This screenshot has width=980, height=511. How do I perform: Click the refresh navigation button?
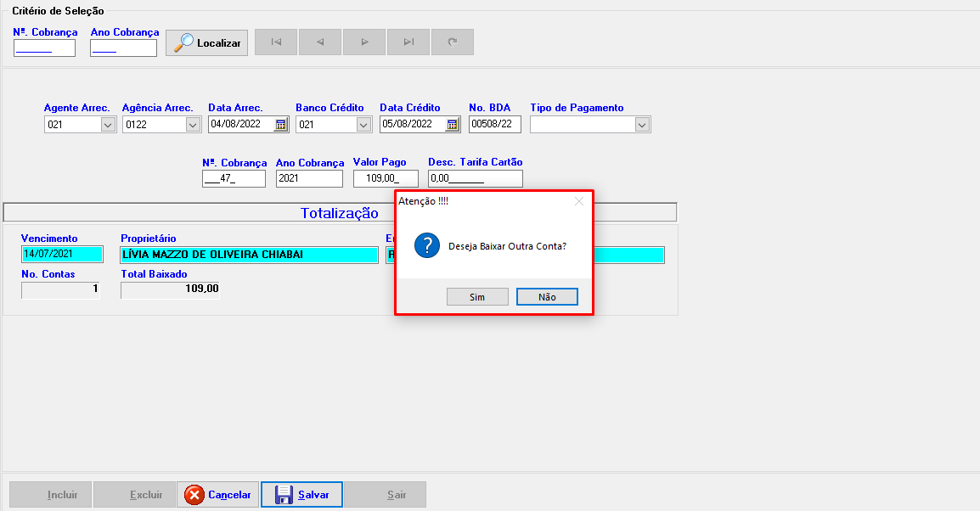pos(453,42)
